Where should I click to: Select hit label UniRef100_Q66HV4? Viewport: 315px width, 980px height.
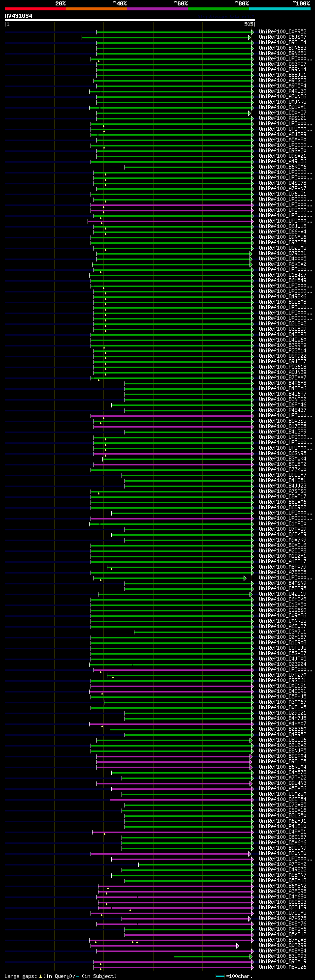[283, 232]
